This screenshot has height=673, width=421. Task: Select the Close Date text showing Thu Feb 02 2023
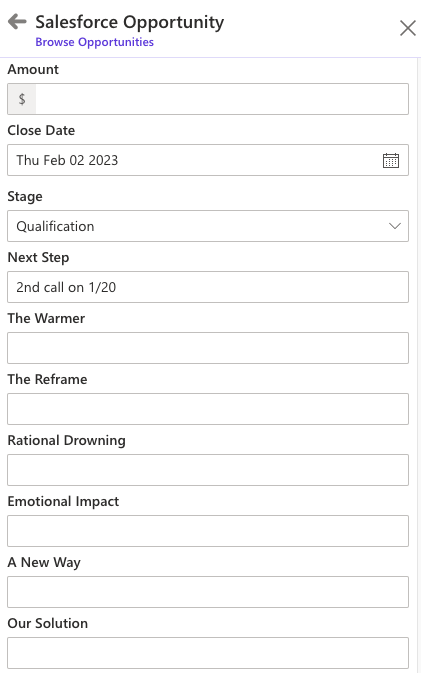(x=67, y=160)
